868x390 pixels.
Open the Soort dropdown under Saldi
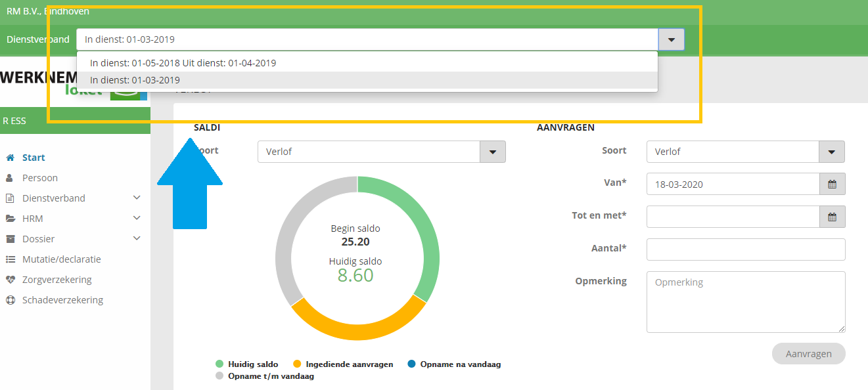point(493,152)
